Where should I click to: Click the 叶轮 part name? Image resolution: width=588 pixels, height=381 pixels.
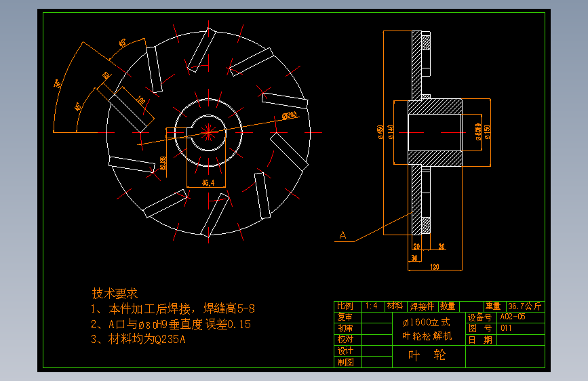pyautogui.click(x=427, y=355)
